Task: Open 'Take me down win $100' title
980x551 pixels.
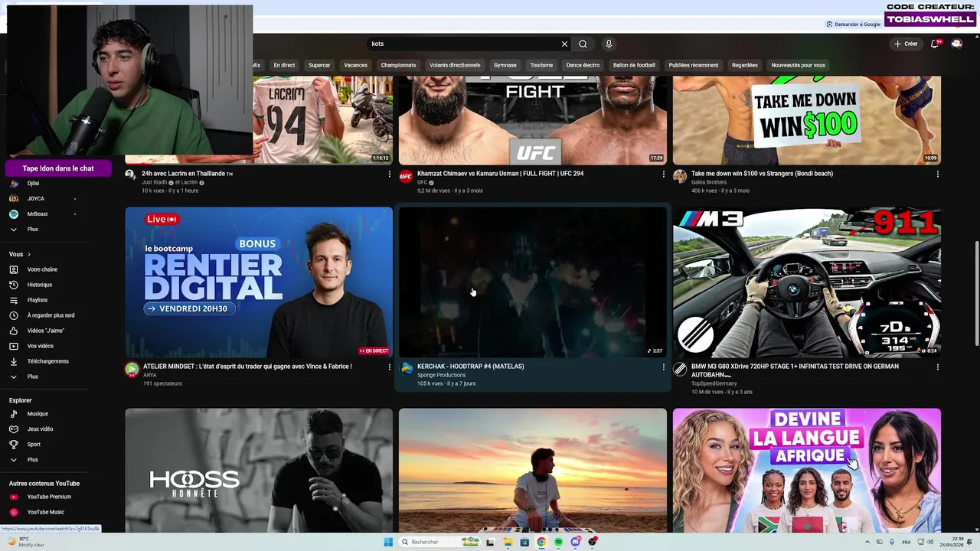Action: (x=762, y=174)
